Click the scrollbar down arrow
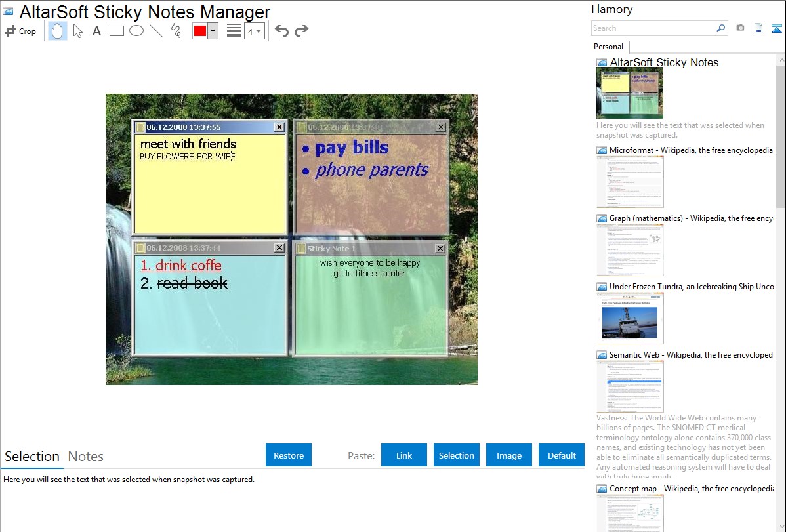786x532 pixels. point(781,527)
